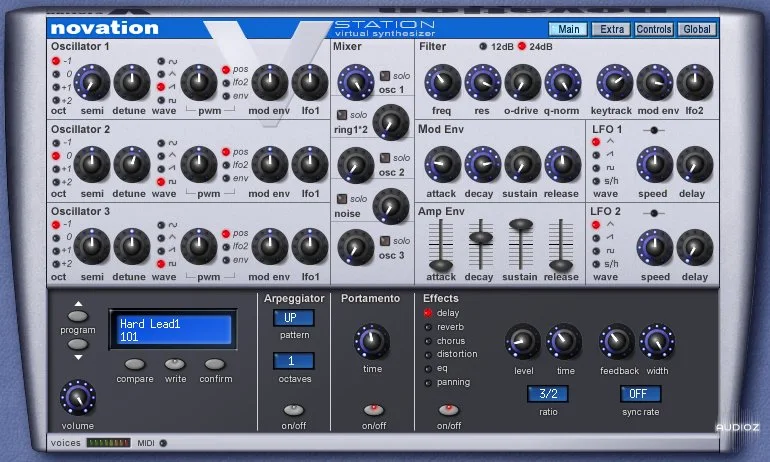
Task: Click the Mod Env release knob
Action: 563,164
